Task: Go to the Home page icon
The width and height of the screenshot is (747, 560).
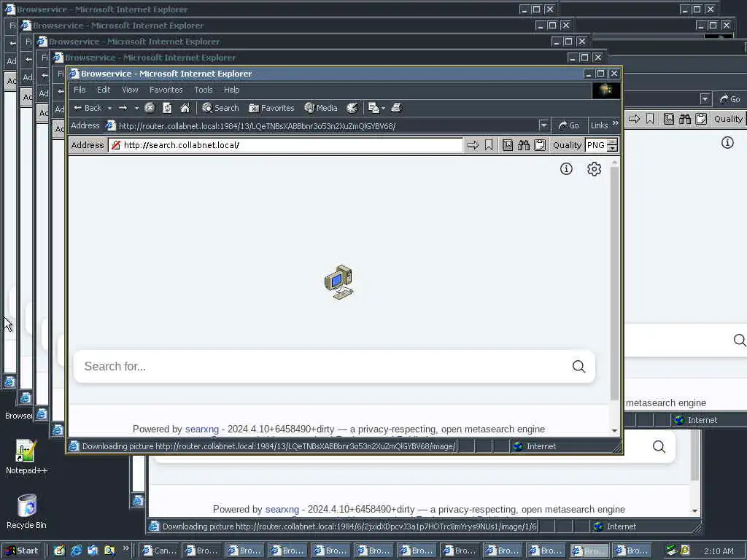Action: point(185,108)
